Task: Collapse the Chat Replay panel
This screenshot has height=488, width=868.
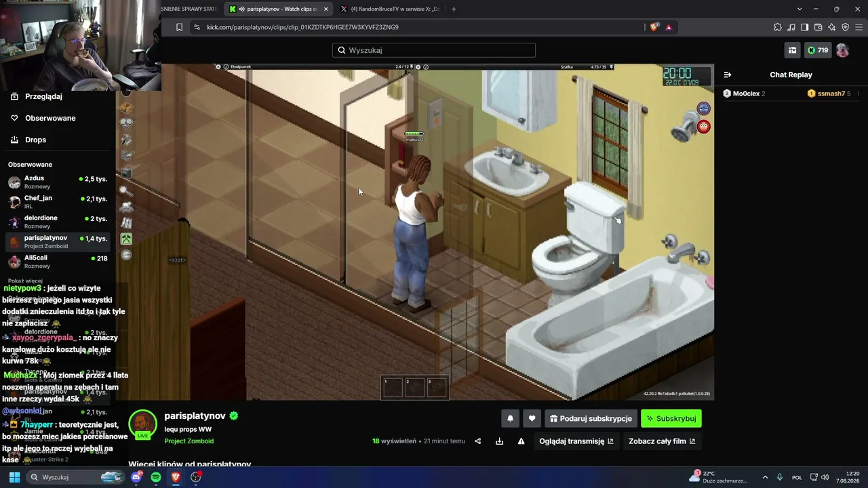Action: coord(728,75)
